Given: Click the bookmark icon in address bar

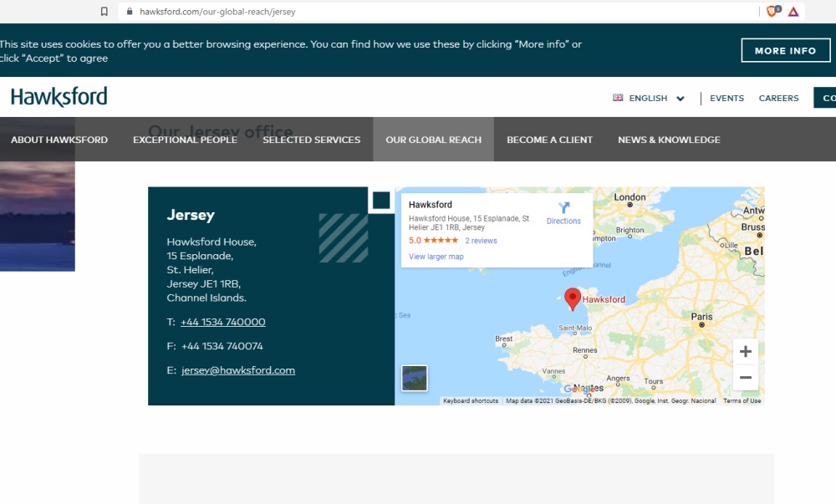Looking at the screenshot, I should pos(104,12).
